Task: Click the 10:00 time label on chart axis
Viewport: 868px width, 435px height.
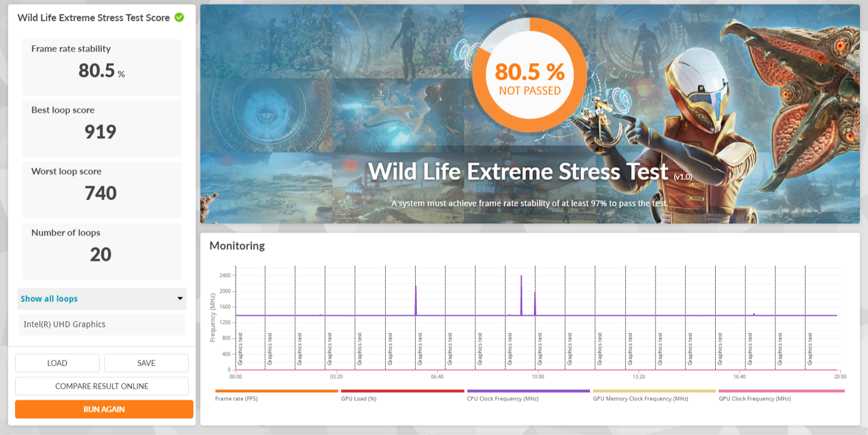Action: tap(537, 377)
